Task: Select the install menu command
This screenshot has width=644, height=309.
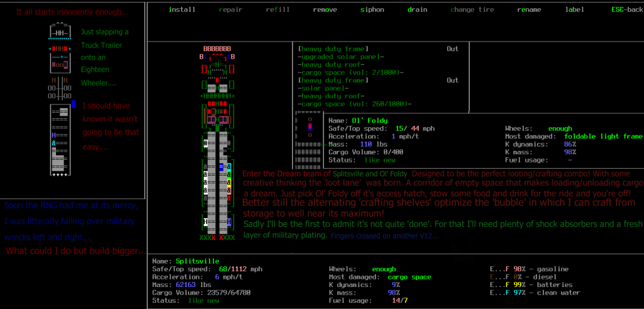Action: (182, 10)
